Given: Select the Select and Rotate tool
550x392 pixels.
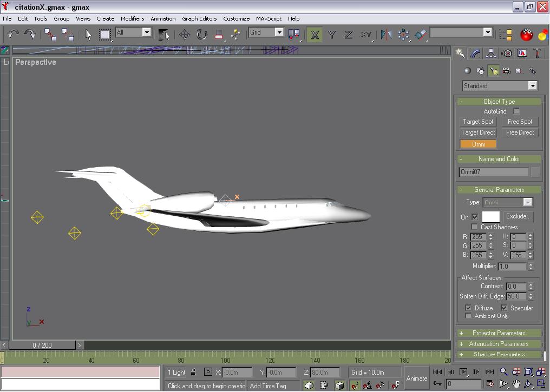Looking at the screenshot, I should 201,35.
